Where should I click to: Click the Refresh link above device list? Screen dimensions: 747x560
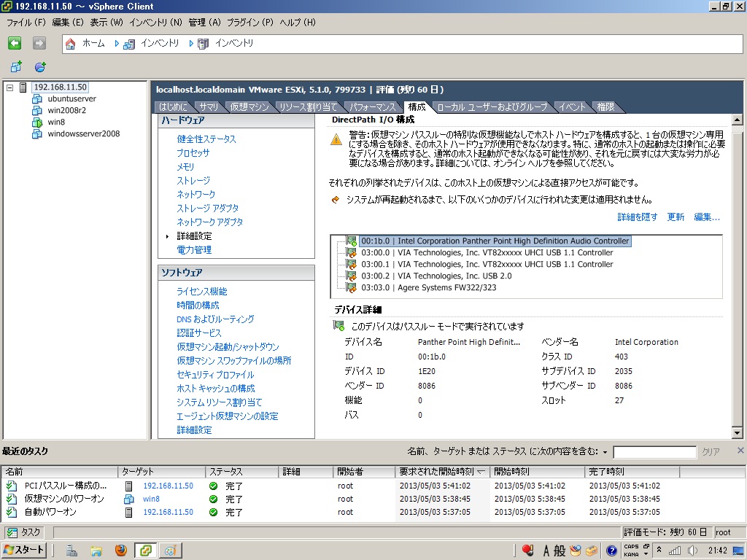(676, 217)
